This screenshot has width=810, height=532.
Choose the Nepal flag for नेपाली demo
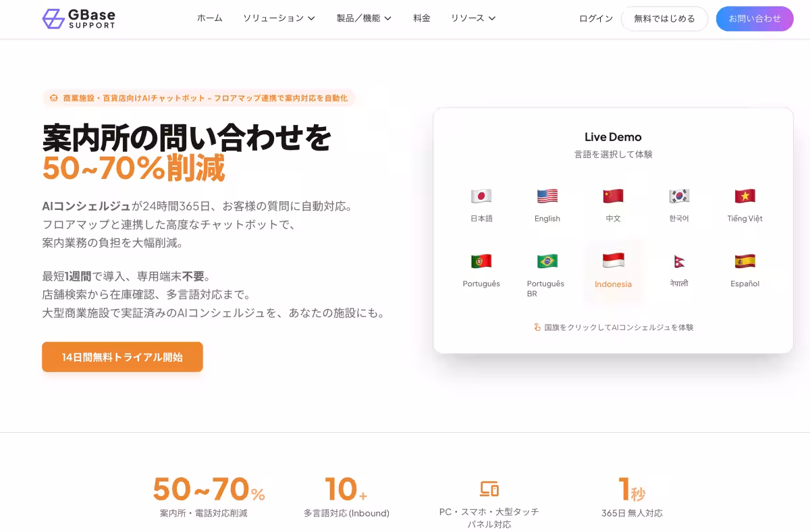pos(679,261)
